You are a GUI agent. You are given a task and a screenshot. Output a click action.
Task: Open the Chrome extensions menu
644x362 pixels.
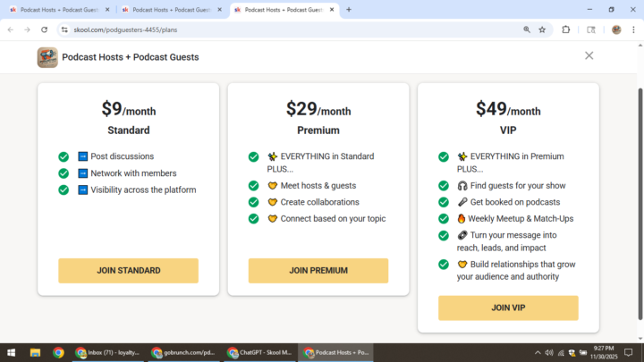[x=566, y=29]
